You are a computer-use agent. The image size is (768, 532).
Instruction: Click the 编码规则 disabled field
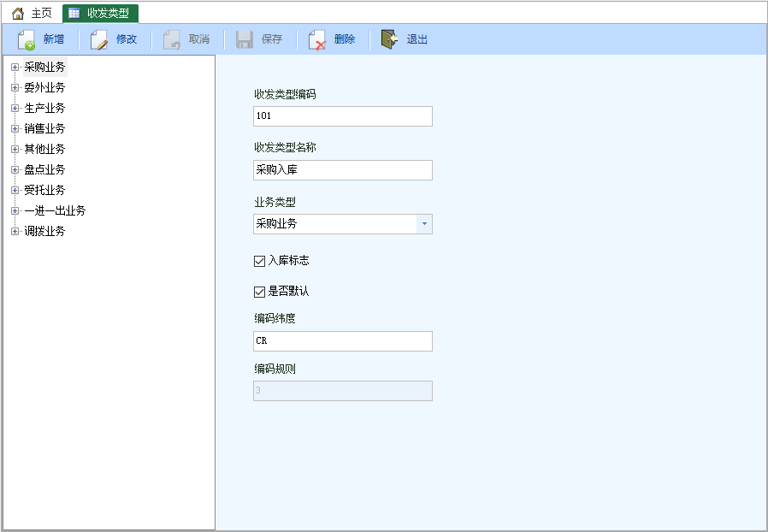pos(343,391)
